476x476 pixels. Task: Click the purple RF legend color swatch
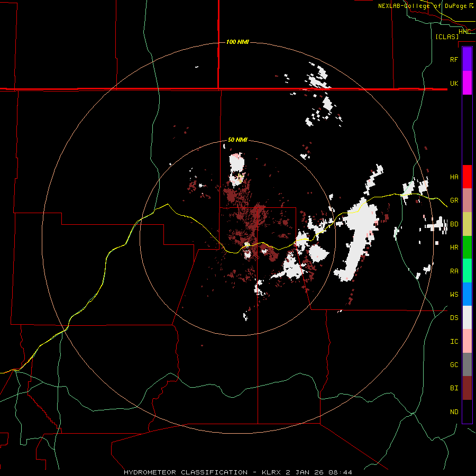click(467, 59)
